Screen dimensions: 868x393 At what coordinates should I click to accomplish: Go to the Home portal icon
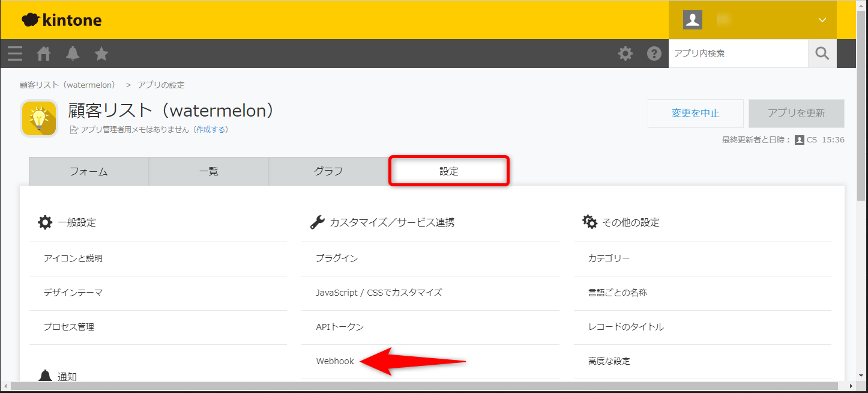click(x=44, y=54)
